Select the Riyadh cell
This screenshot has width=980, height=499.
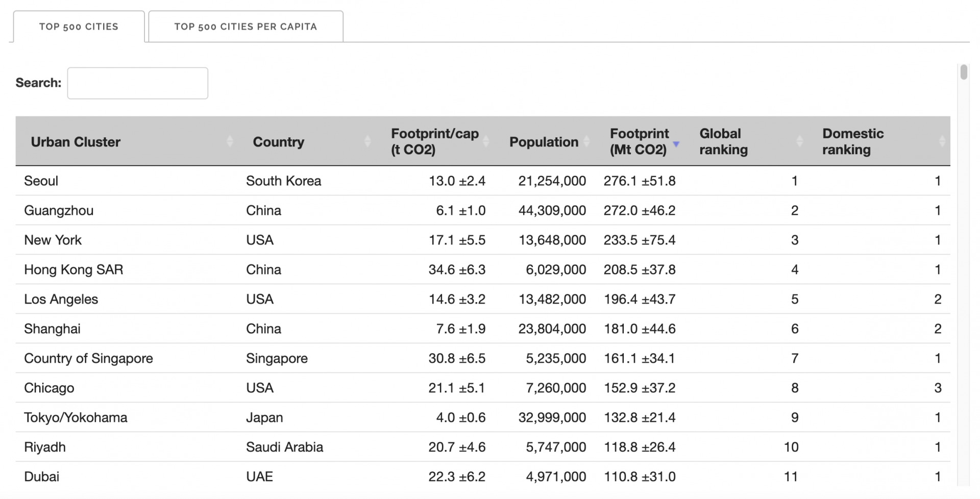tap(45, 447)
